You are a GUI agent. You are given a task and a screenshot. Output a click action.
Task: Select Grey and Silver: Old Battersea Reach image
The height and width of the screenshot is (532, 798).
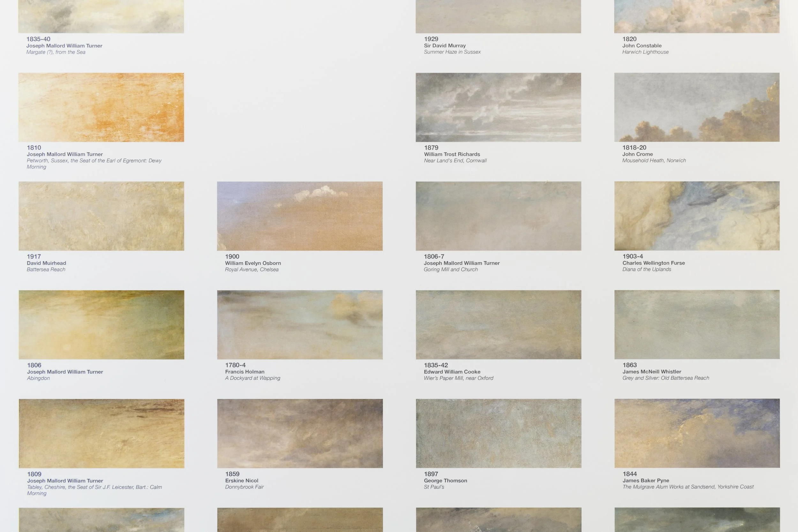[697, 324]
